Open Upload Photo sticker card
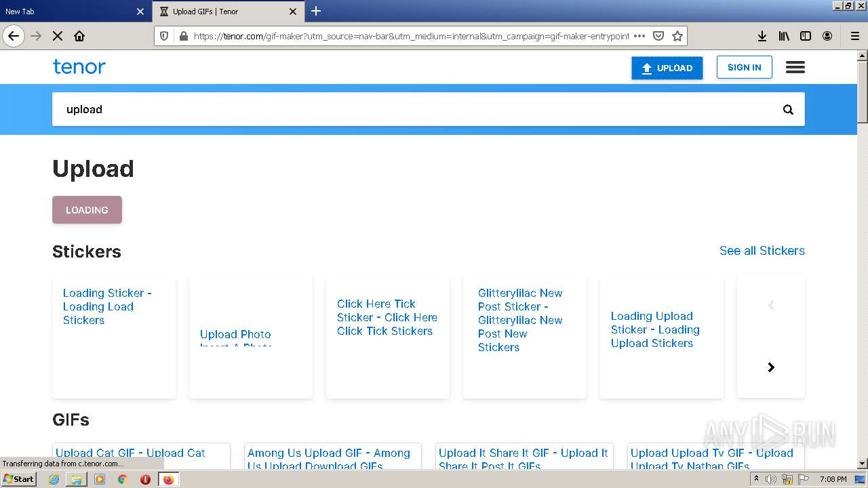The width and height of the screenshot is (868, 488). pos(251,337)
